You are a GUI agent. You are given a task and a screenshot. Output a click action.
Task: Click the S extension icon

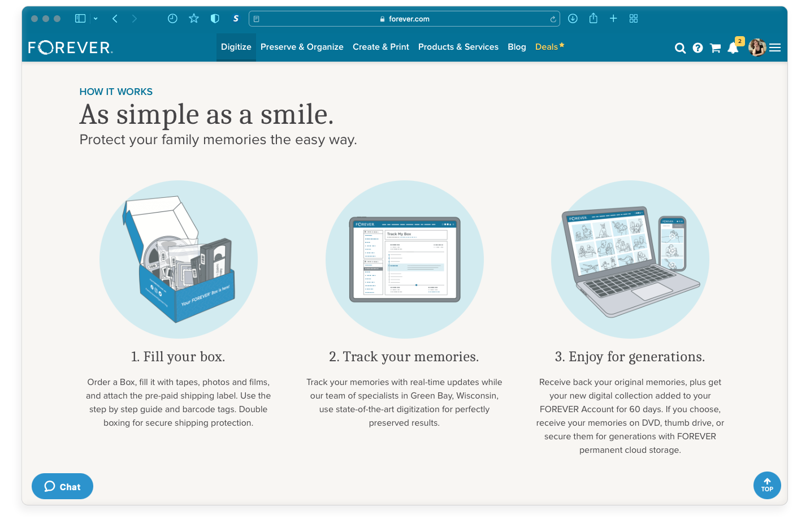click(x=236, y=19)
